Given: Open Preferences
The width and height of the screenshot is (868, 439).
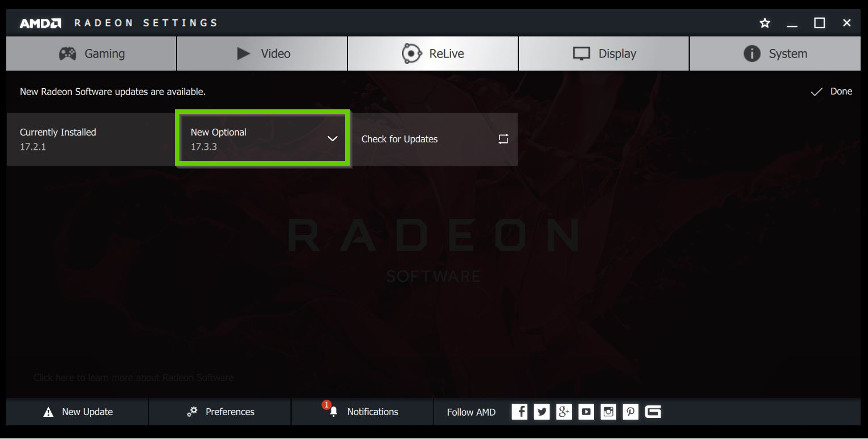Looking at the screenshot, I should [220, 412].
